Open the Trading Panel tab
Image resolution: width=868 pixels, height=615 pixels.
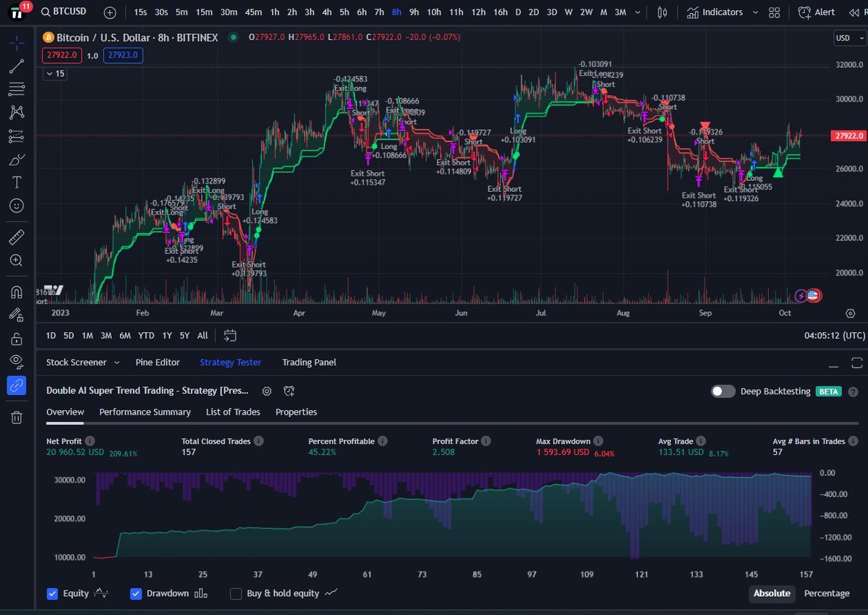tap(309, 362)
